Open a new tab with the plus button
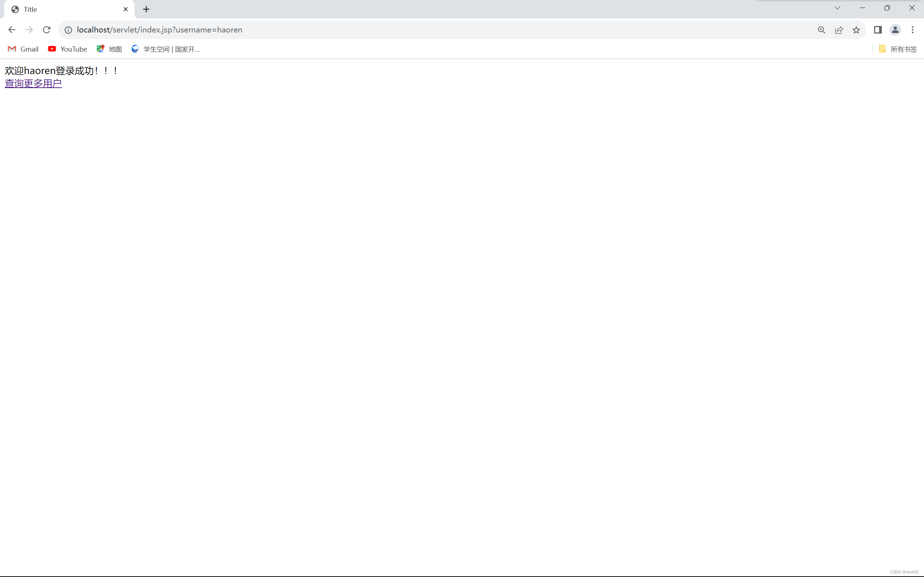This screenshot has height=577, width=924. (146, 9)
